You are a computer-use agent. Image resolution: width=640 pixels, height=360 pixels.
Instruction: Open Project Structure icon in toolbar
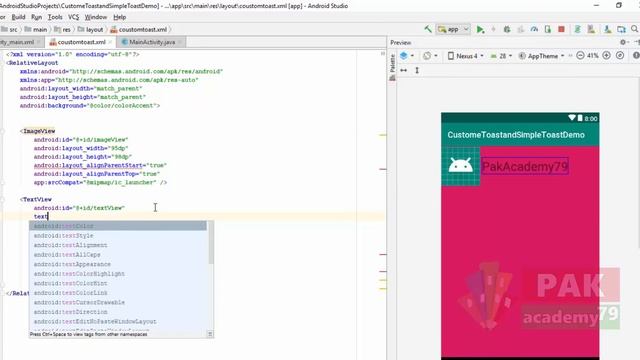(x=621, y=29)
